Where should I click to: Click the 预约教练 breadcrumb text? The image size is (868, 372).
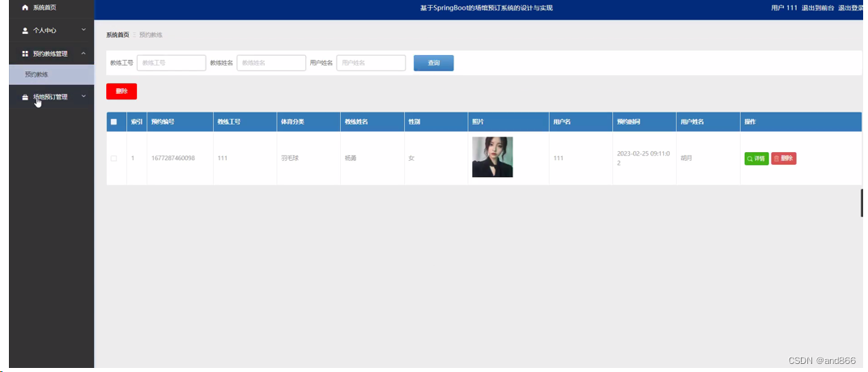pyautogui.click(x=151, y=35)
